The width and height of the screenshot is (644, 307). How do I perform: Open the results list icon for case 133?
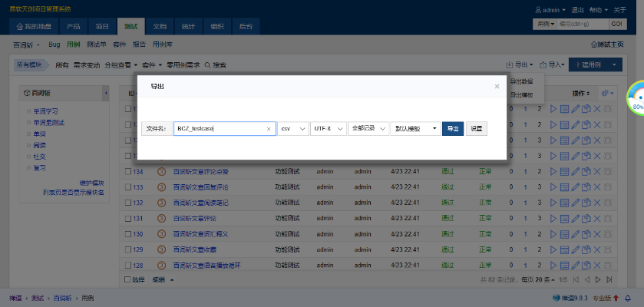coord(564,187)
